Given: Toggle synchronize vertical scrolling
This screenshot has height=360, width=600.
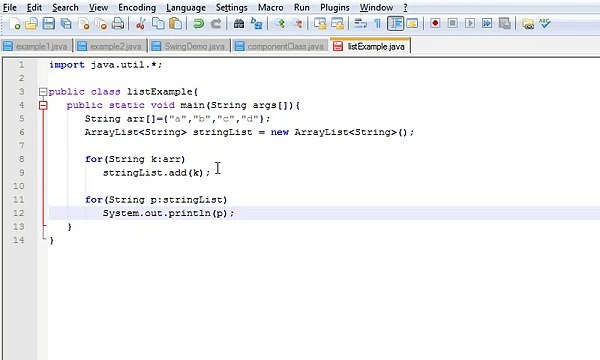Looking at the screenshot, I should (320, 24).
